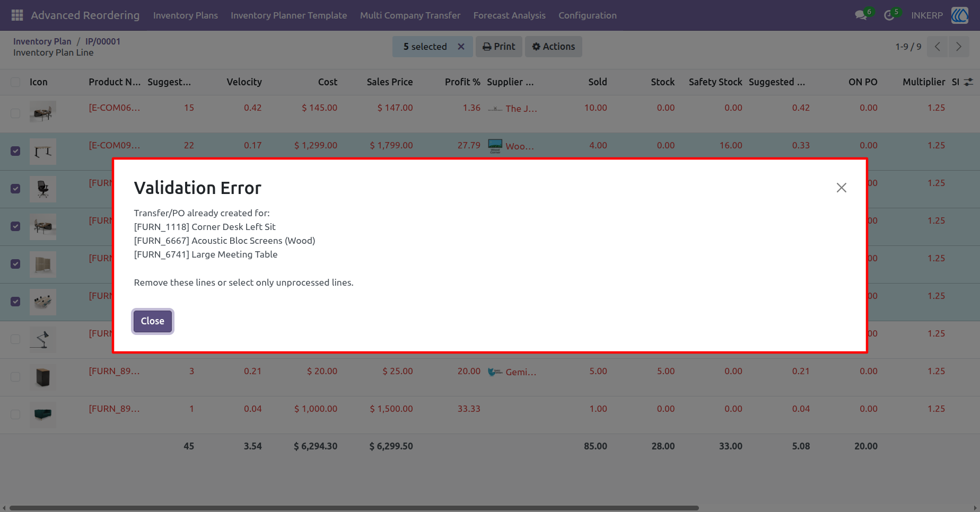Open IP/00001 breadcrumb link

pos(103,41)
